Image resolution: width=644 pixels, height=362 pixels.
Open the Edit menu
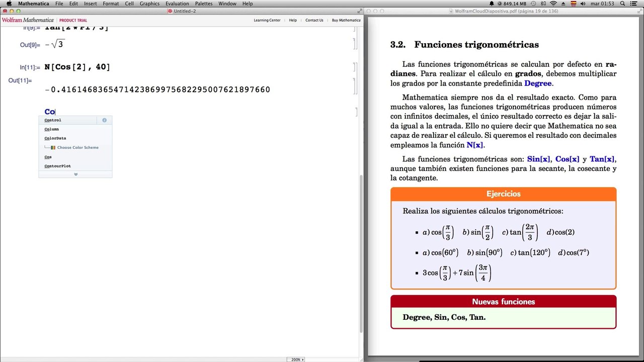(73, 4)
